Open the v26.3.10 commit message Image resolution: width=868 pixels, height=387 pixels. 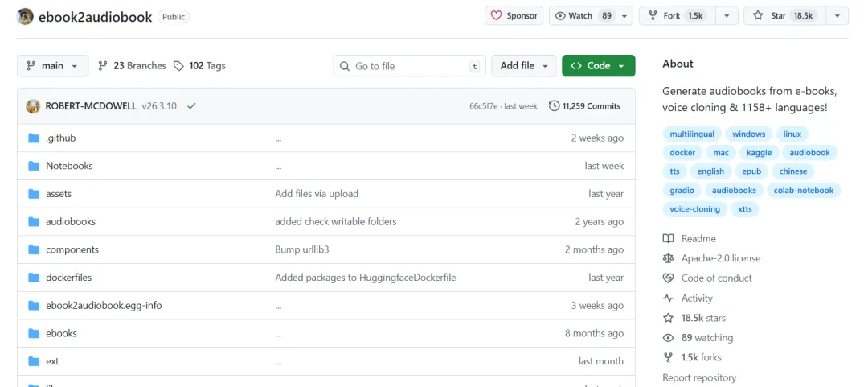(159, 106)
